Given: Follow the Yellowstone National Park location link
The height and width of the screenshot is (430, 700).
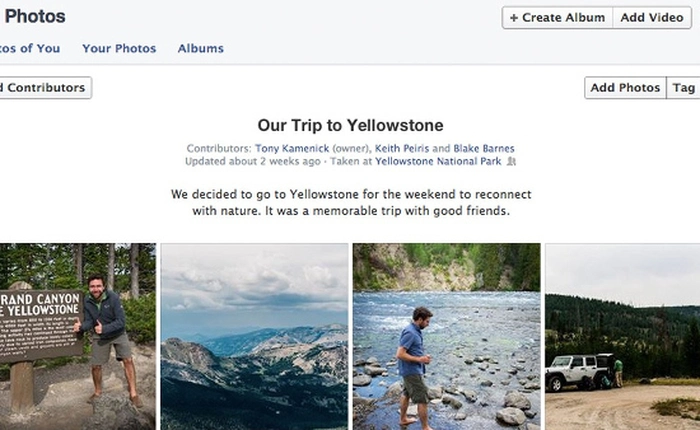Looking at the screenshot, I should 439,161.
